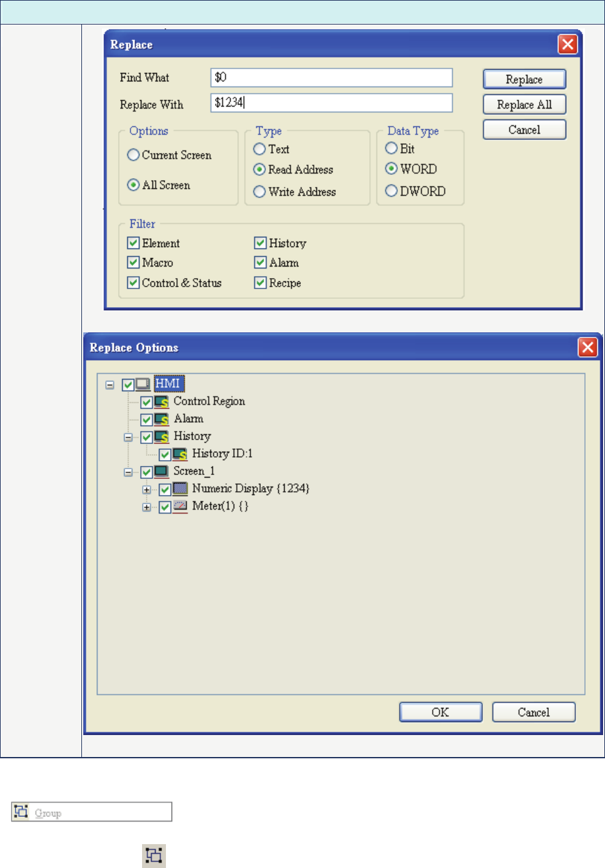605x868 pixels.
Task: Uncheck the History tree node checkbox
Action: (147, 437)
